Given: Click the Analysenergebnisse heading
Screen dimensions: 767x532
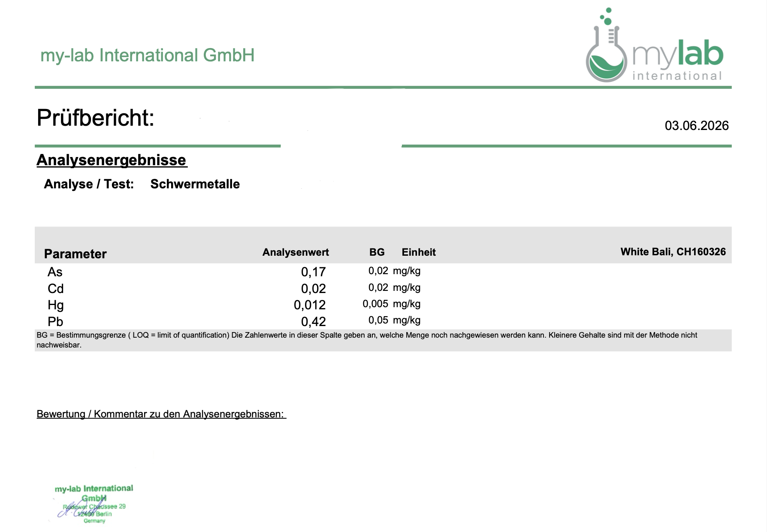Looking at the screenshot, I should tap(112, 160).
